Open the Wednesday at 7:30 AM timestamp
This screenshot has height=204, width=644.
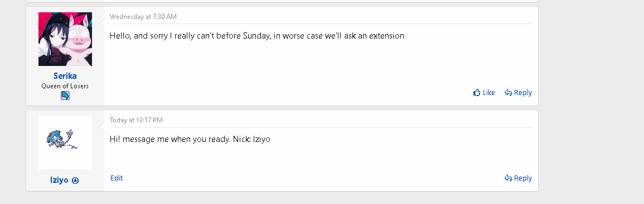143,16
